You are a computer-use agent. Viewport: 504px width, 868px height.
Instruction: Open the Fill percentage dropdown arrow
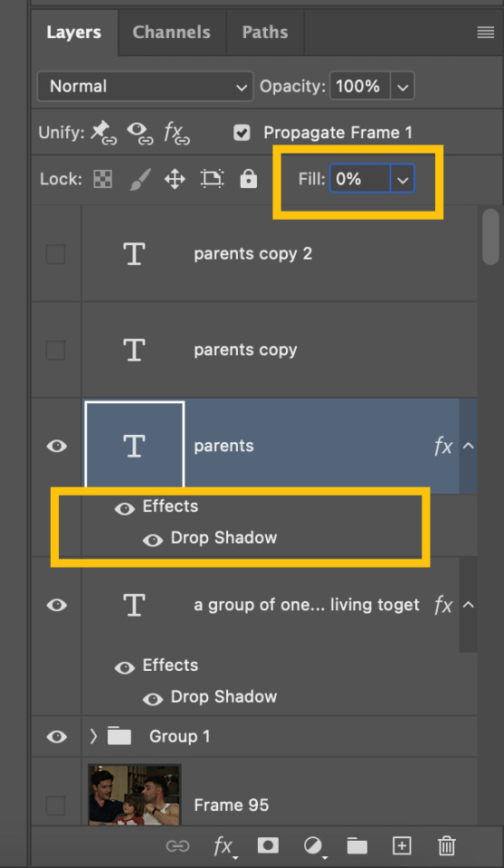click(x=403, y=179)
